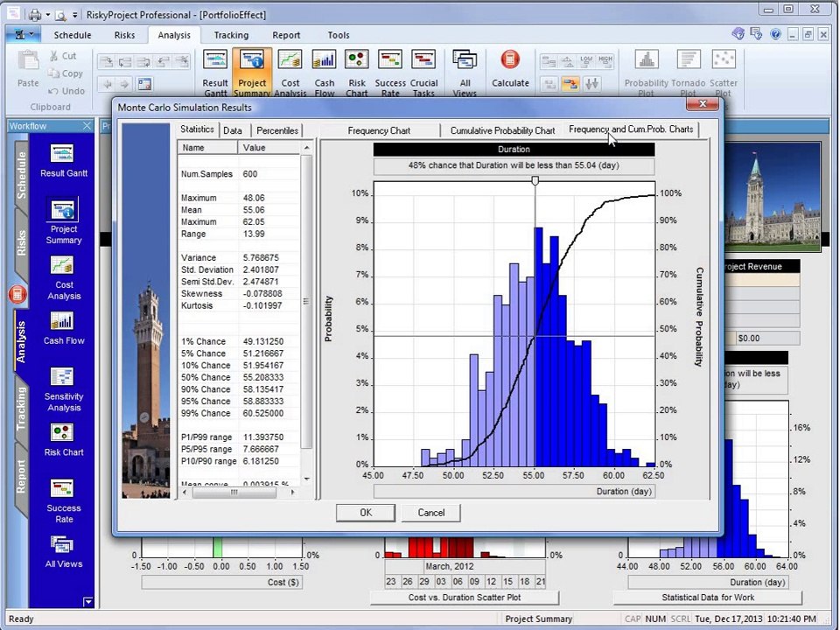Switch to the Schedule ribbon tab
The image size is (840, 630).
click(73, 35)
